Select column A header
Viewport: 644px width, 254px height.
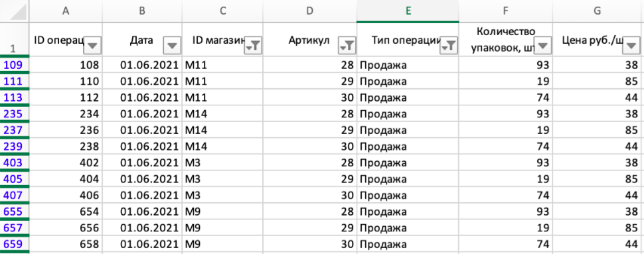[x=65, y=11]
